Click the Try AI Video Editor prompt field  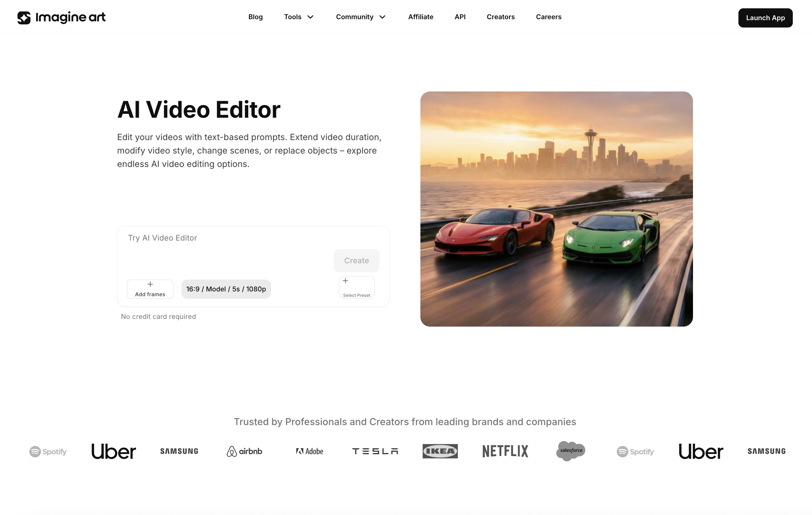[223, 238]
